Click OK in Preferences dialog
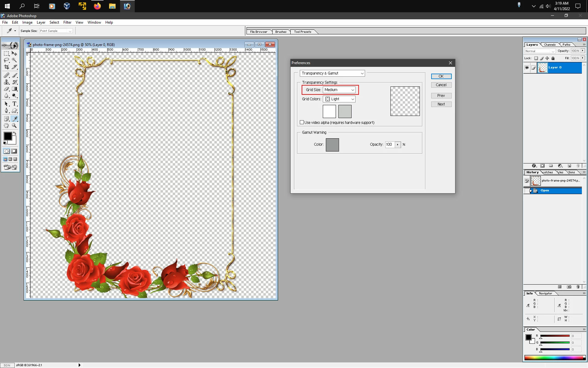This screenshot has height=368, width=588. [x=441, y=76]
